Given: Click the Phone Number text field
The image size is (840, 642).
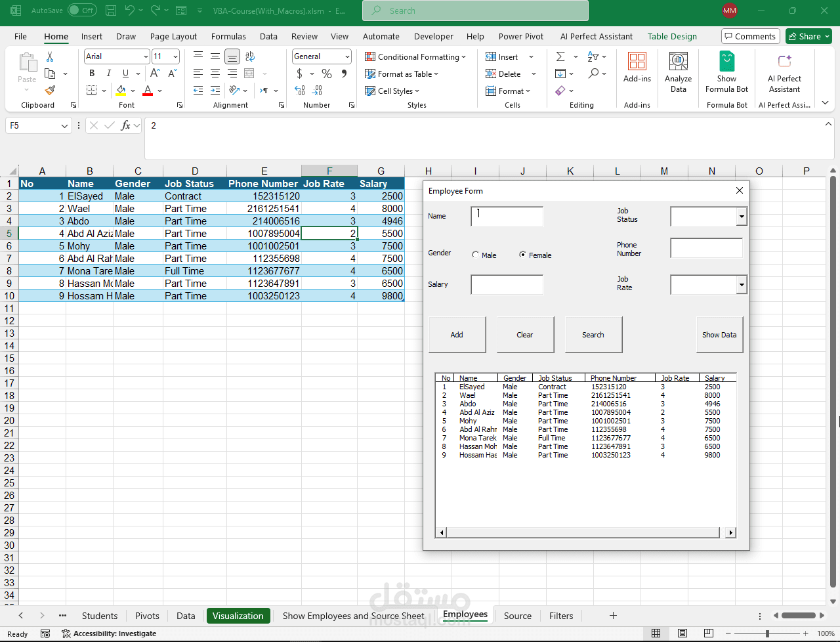Looking at the screenshot, I should 706,248.
